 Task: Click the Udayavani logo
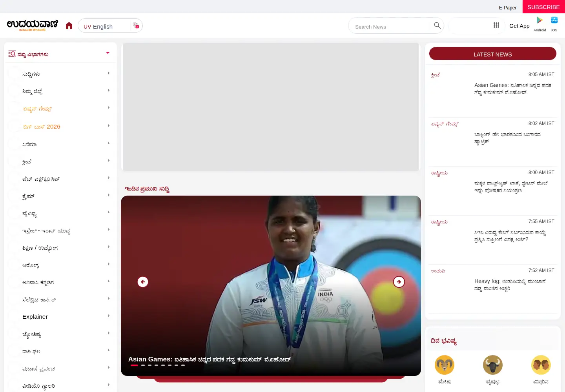pos(32,25)
